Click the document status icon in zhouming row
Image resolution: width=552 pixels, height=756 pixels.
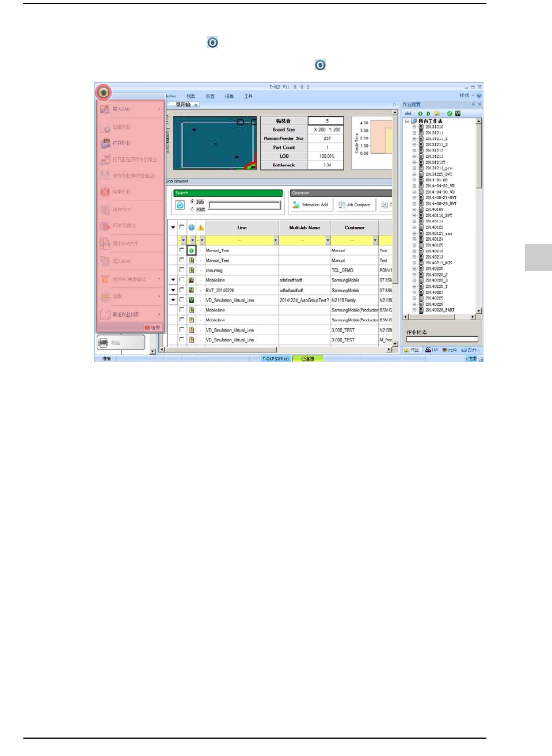pos(191,270)
